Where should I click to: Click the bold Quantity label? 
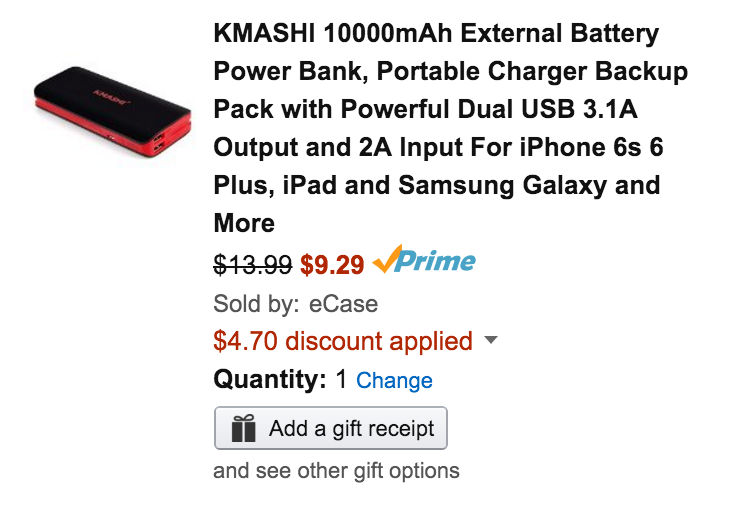pyautogui.click(x=270, y=380)
